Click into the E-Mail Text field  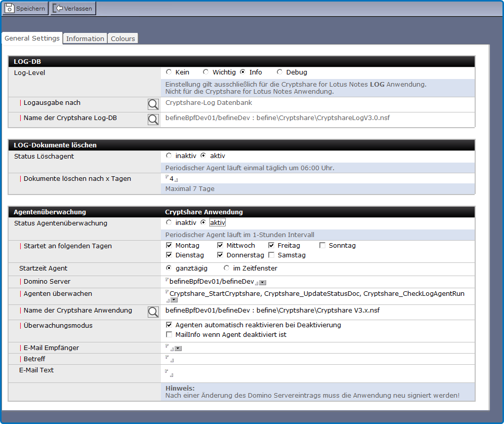point(169,373)
